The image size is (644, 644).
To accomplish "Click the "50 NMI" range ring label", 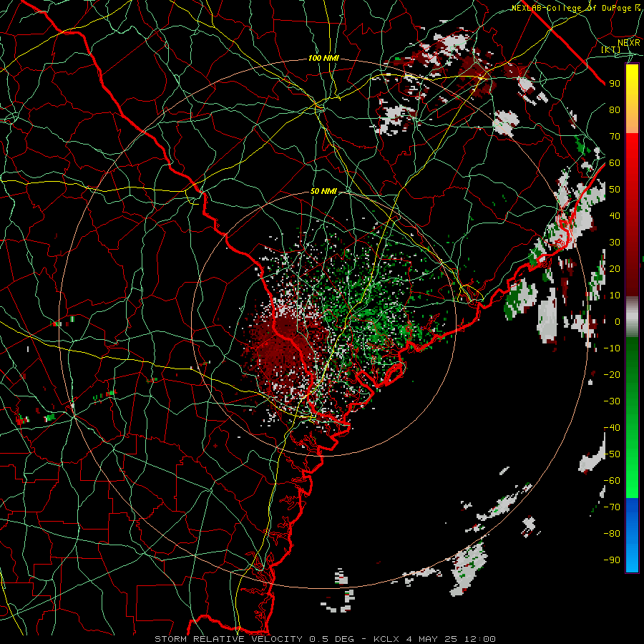I will (x=323, y=191).
